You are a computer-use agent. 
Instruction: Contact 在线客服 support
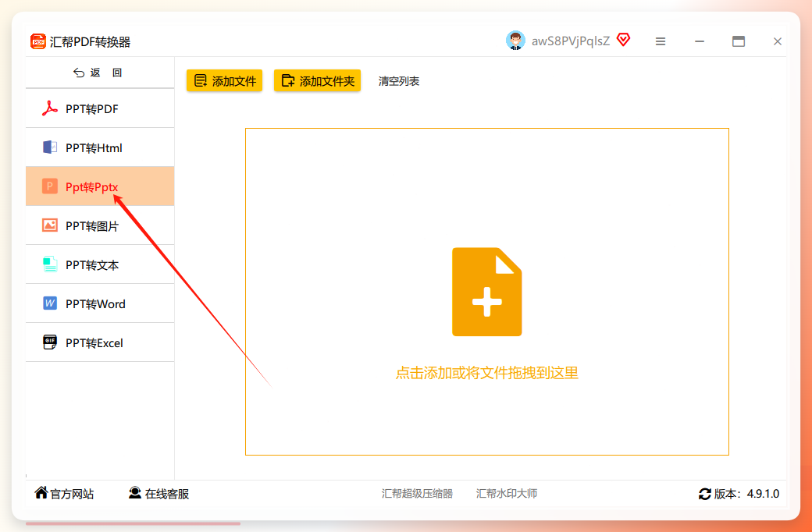coord(159,494)
